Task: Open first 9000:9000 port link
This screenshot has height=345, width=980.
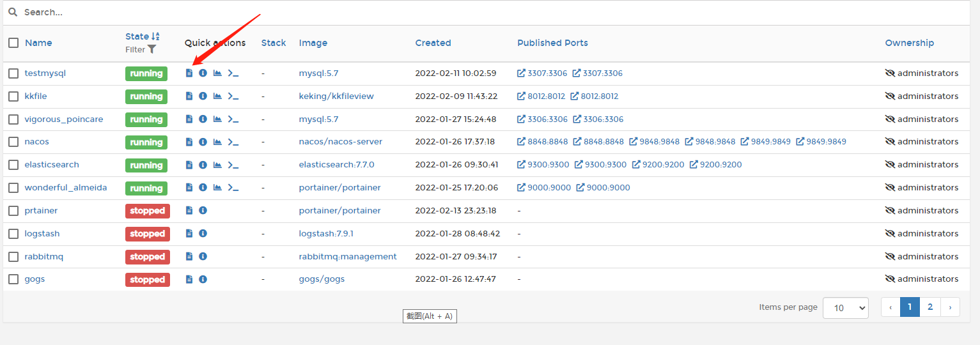Action: 544,187
